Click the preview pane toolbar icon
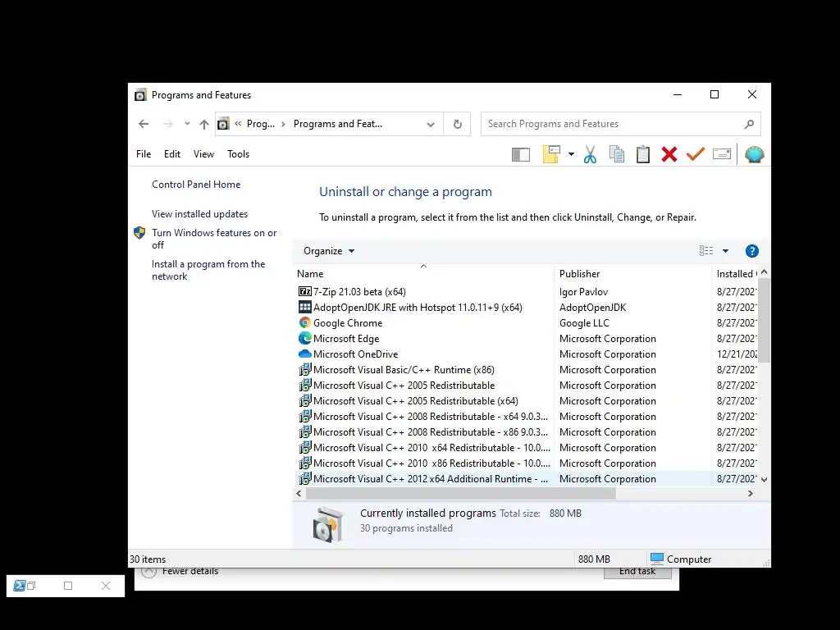Screen dimensions: 840x630 click(520, 155)
